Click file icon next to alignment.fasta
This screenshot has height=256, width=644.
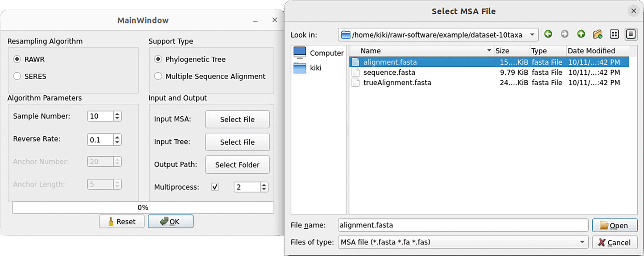coord(356,62)
